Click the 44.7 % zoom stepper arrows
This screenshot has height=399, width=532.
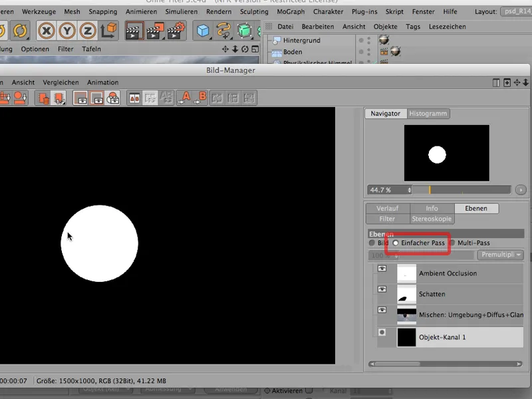[410, 190]
